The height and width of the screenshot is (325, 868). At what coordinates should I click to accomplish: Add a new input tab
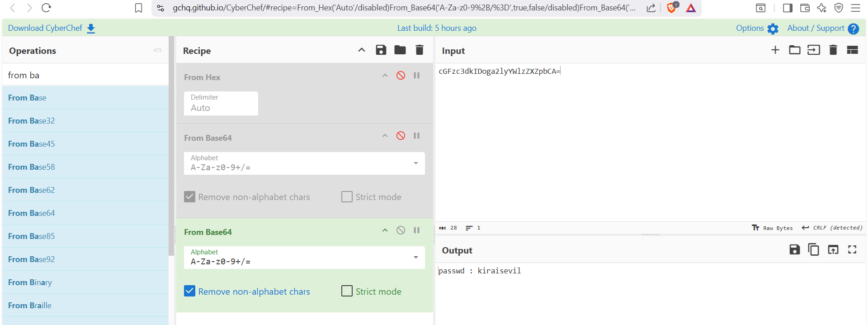click(x=775, y=50)
